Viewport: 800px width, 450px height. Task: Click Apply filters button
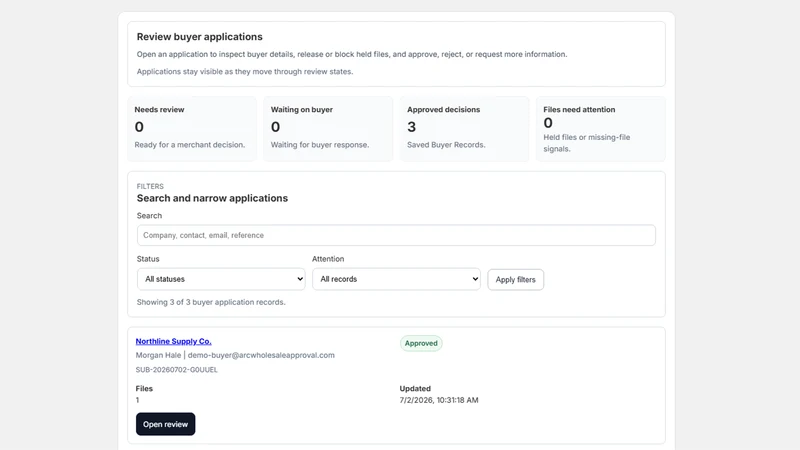(x=515, y=280)
